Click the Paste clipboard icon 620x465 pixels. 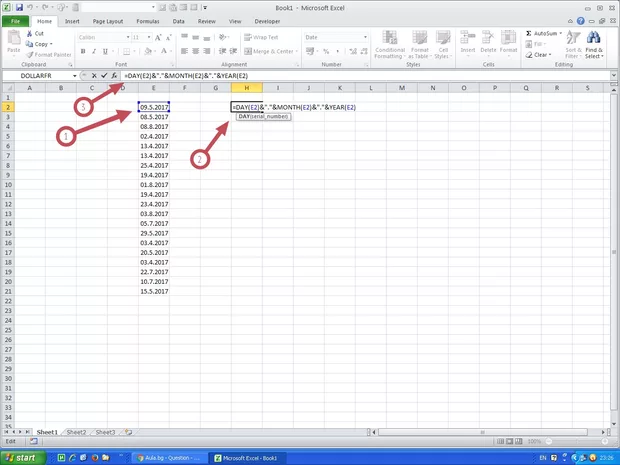point(14,38)
